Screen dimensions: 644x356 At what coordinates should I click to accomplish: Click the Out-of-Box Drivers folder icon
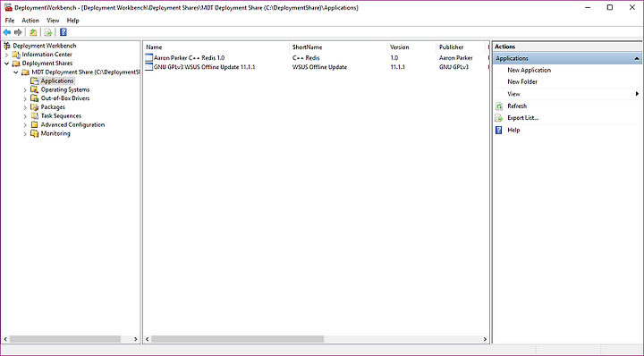coord(35,98)
